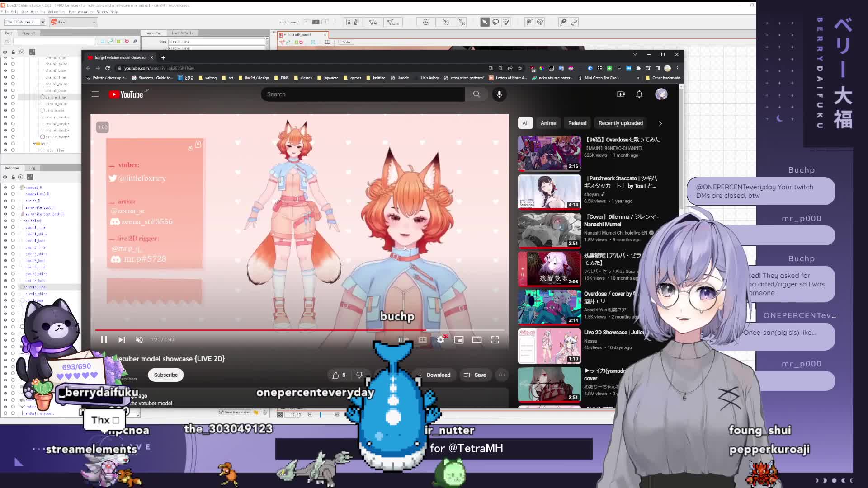Viewport: 868px width, 488px height.
Task: Select the Lasso selection tool in Live2D toolbar
Action: pyautogui.click(x=495, y=22)
